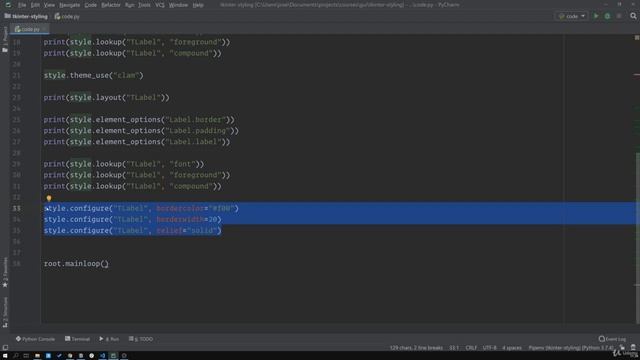
Task: Open the File menu
Action: point(22,5)
